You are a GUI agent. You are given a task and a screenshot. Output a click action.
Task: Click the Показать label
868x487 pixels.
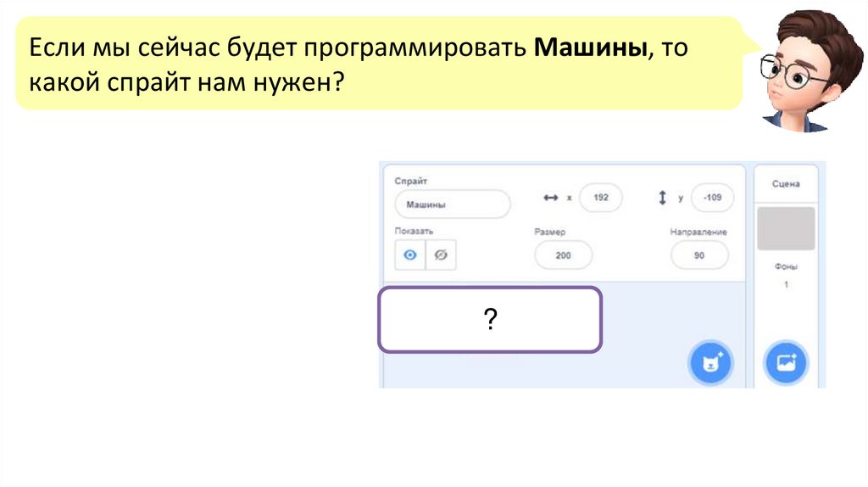414,231
